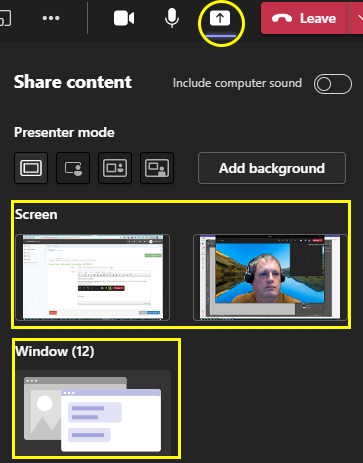This screenshot has height=463, width=363.
Task: Select Content only presenter mode
Action: coord(31,168)
